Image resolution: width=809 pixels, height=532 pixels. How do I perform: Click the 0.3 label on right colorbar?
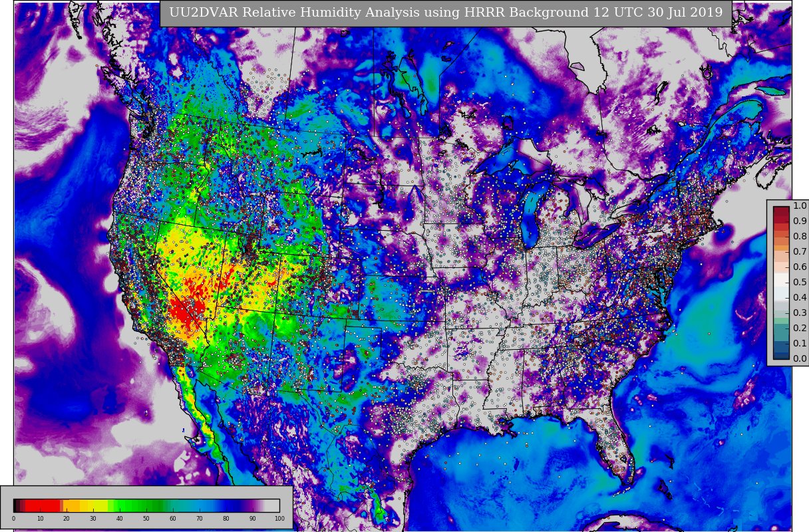(x=800, y=313)
